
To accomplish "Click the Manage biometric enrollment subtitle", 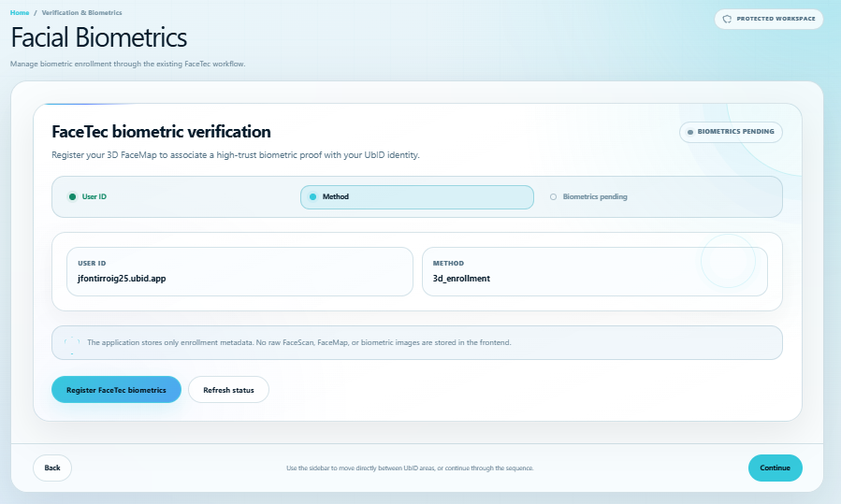I will [127, 64].
